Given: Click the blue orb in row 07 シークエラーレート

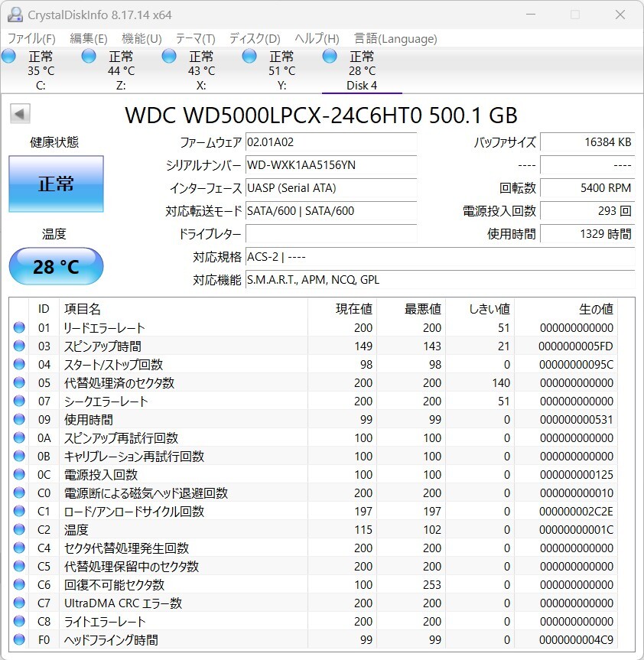Looking at the screenshot, I should (x=19, y=401).
